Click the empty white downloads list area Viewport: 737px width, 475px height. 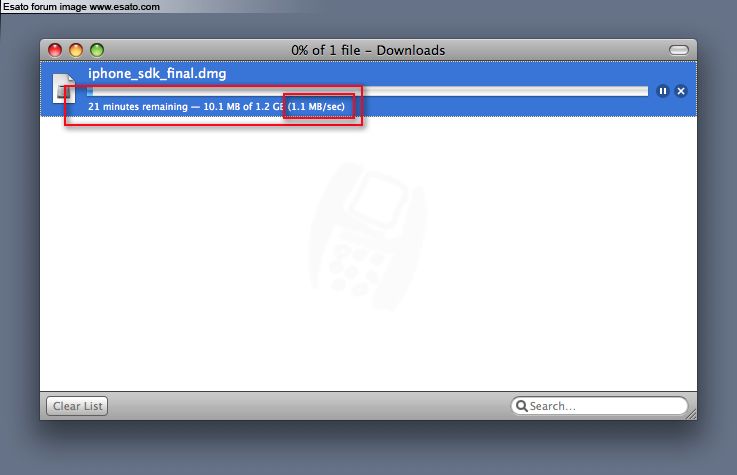368,254
